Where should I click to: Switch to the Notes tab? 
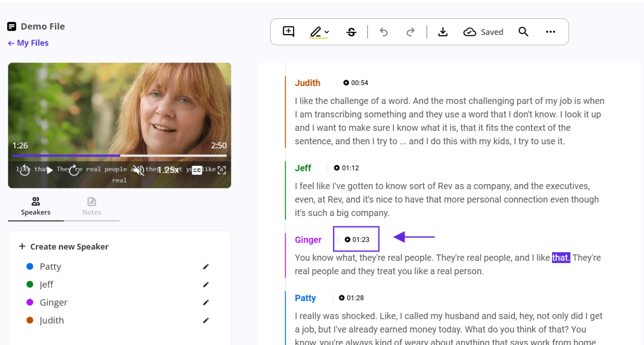pyautogui.click(x=92, y=206)
